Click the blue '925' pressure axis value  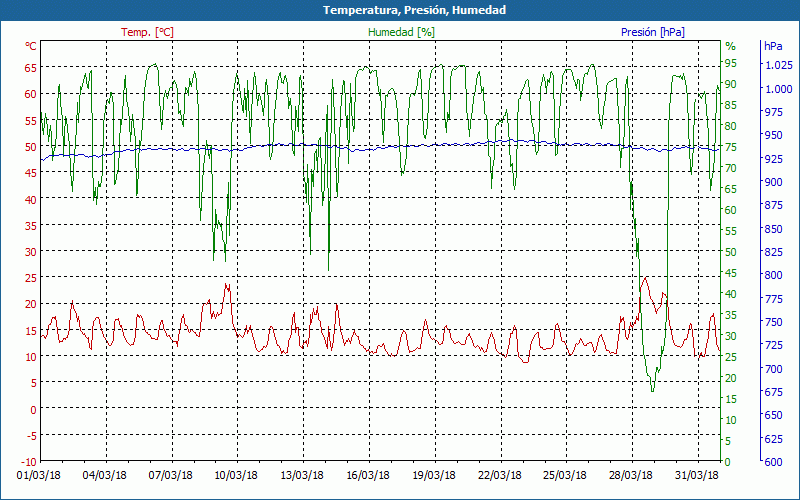(x=773, y=159)
